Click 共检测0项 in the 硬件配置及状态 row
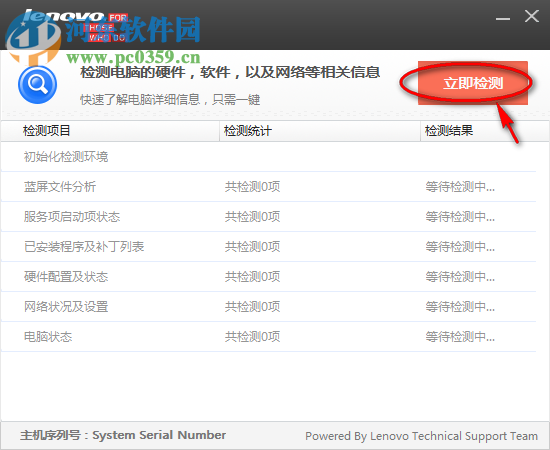 coord(253,277)
